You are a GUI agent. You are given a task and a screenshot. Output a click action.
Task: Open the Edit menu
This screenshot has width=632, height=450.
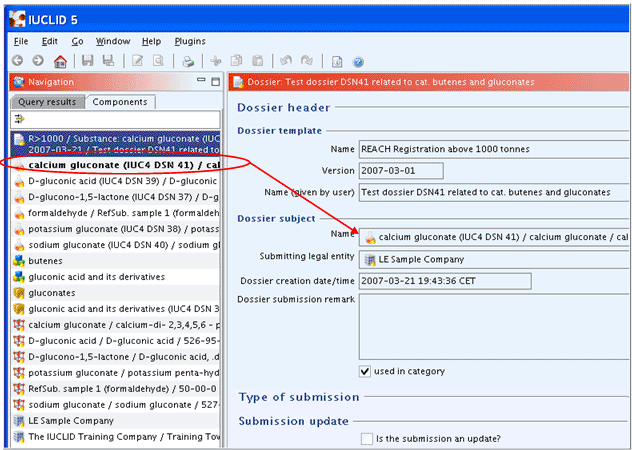pos(50,41)
